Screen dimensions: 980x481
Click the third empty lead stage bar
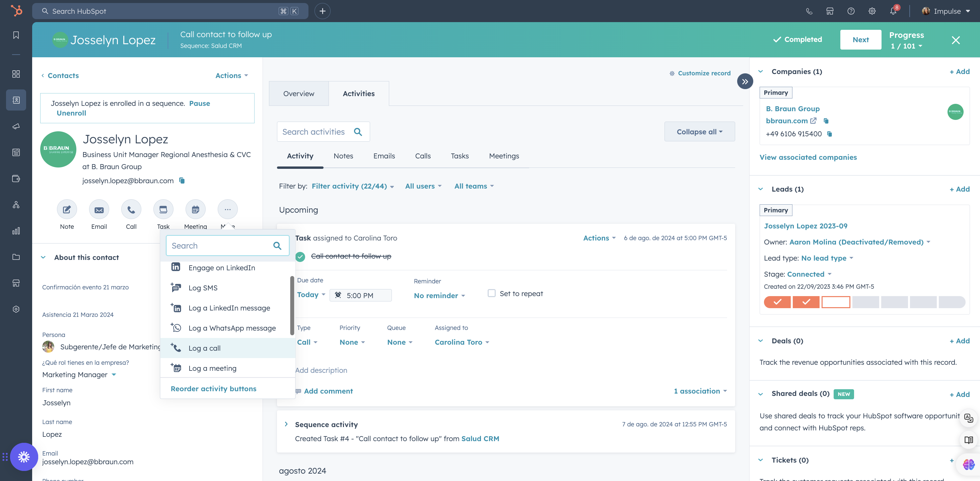click(835, 302)
